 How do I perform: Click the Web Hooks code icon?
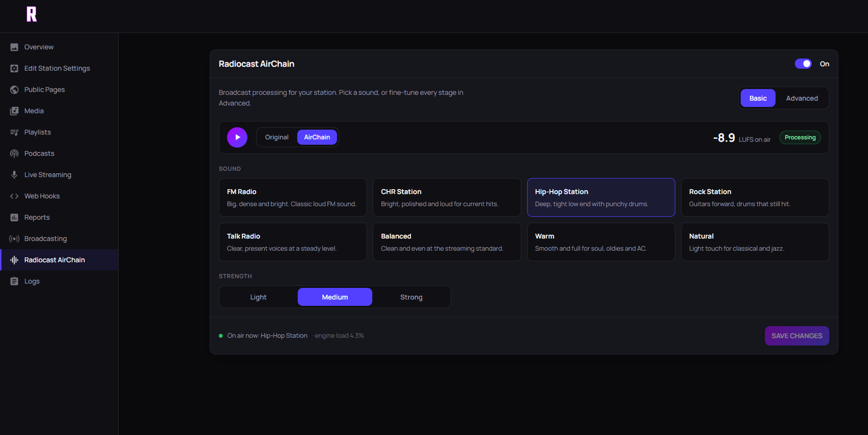(15, 196)
